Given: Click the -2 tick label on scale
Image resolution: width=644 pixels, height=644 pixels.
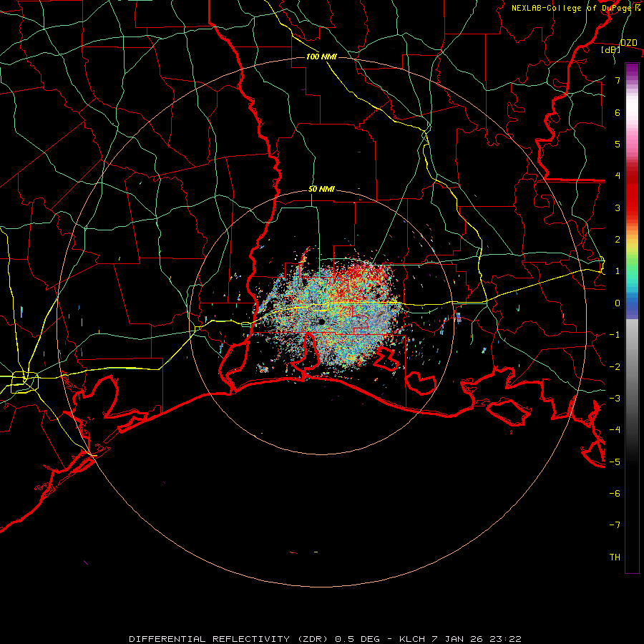Looking at the screenshot, I should point(615,367).
